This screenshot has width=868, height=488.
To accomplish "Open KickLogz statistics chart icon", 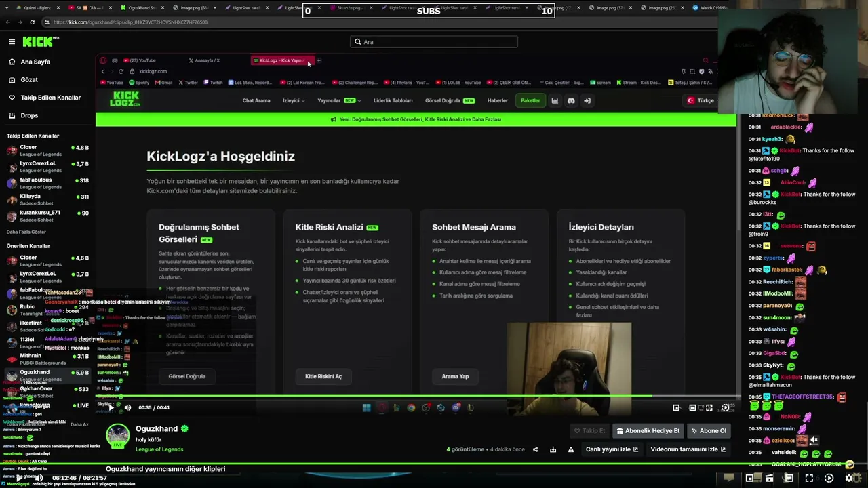I will click(x=555, y=100).
